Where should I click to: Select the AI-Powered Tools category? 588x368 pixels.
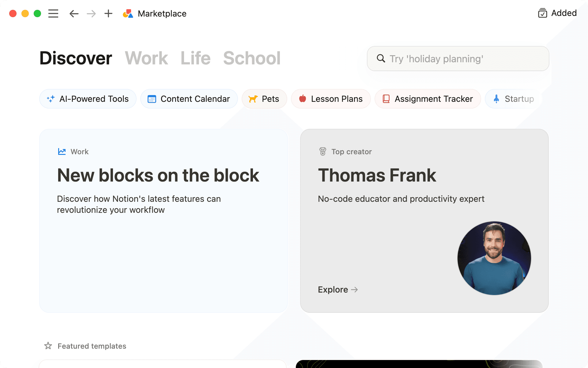click(88, 99)
